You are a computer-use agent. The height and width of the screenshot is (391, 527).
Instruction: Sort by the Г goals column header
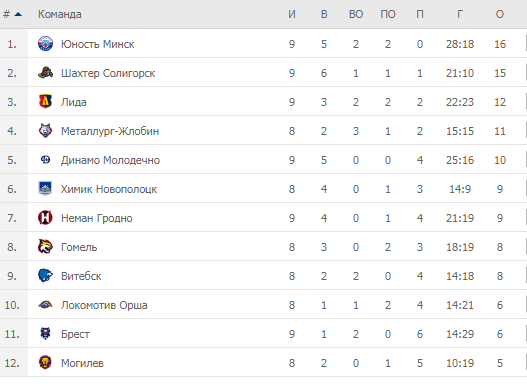(x=460, y=14)
